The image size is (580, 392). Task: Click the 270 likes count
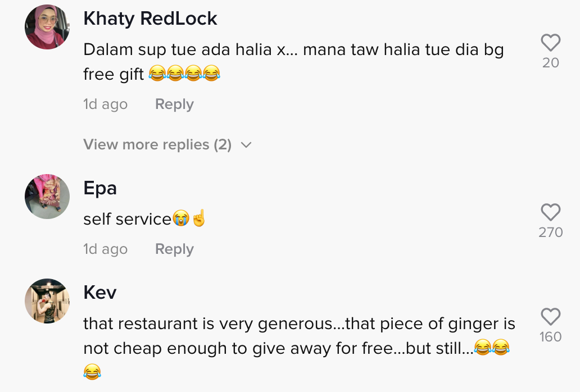550,233
